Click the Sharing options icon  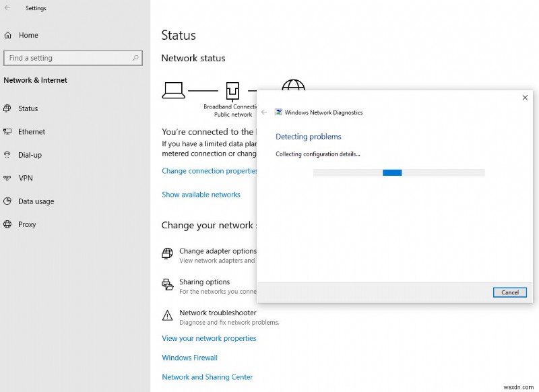pos(167,285)
